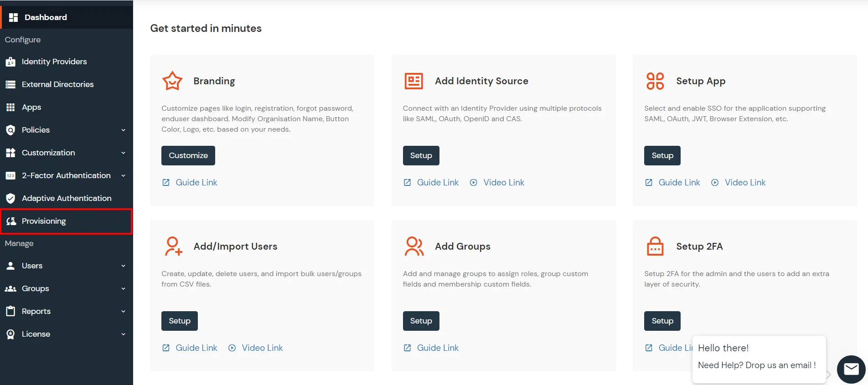This screenshot has height=385, width=868.
Task: Click the Provisioning sync-user icon
Action: (11, 221)
